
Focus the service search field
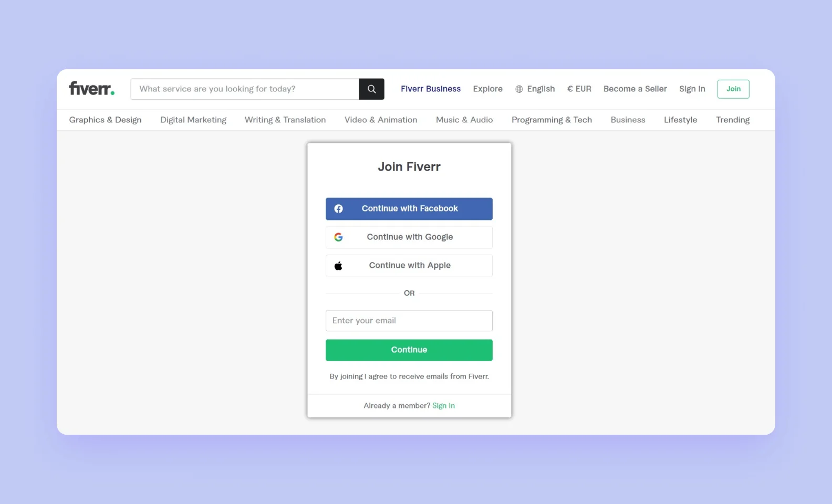pos(245,89)
